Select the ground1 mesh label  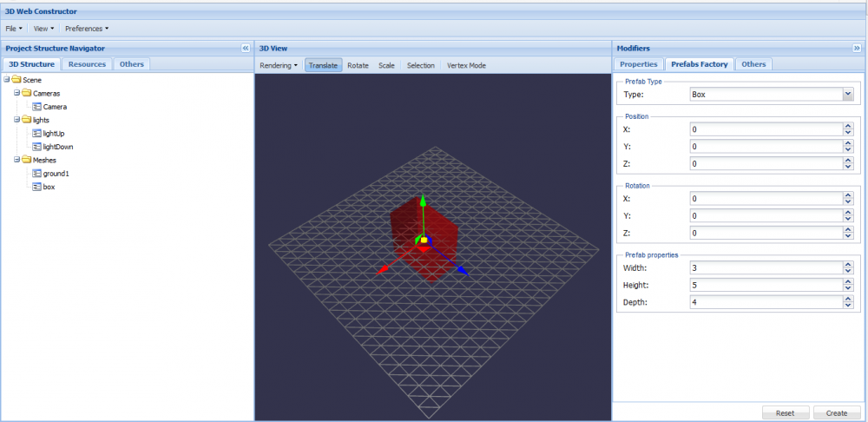pyautogui.click(x=56, y=174)
